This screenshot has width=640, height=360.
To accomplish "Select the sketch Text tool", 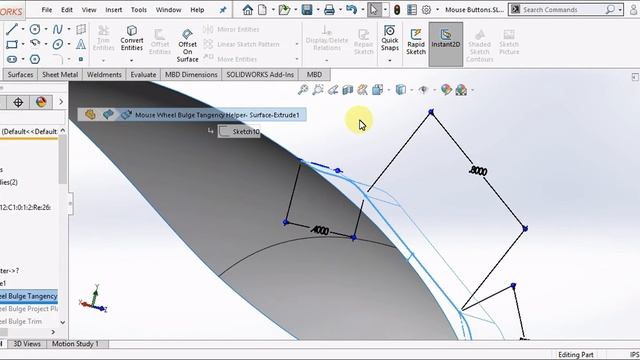I will coord(81,44).
